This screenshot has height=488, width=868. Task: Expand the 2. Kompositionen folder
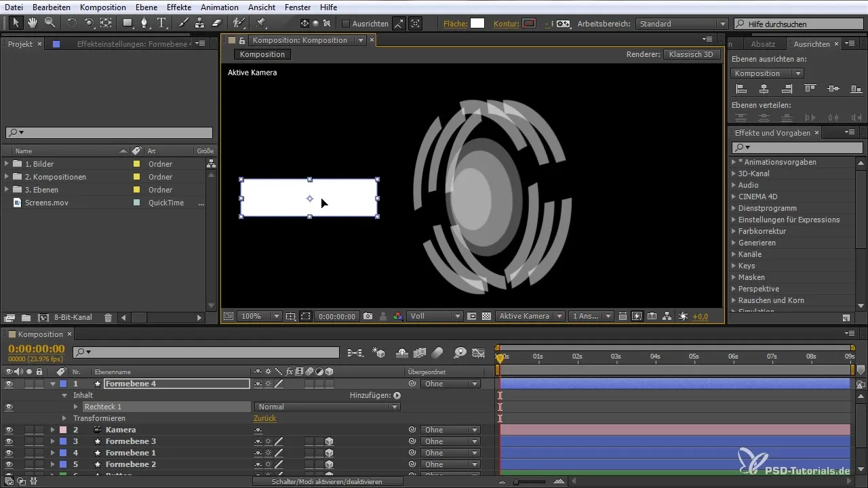pos(7,177)
